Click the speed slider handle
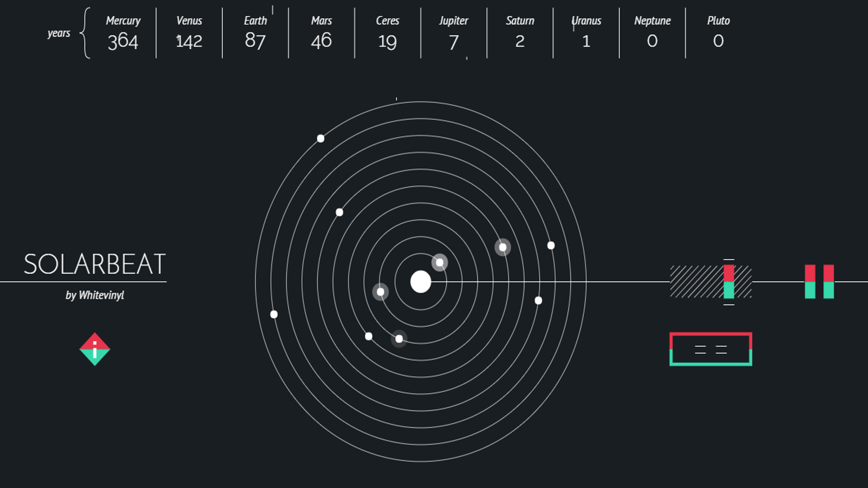Image resolution: width=868 pixels, height=488 pixels. tap(729, 282)
